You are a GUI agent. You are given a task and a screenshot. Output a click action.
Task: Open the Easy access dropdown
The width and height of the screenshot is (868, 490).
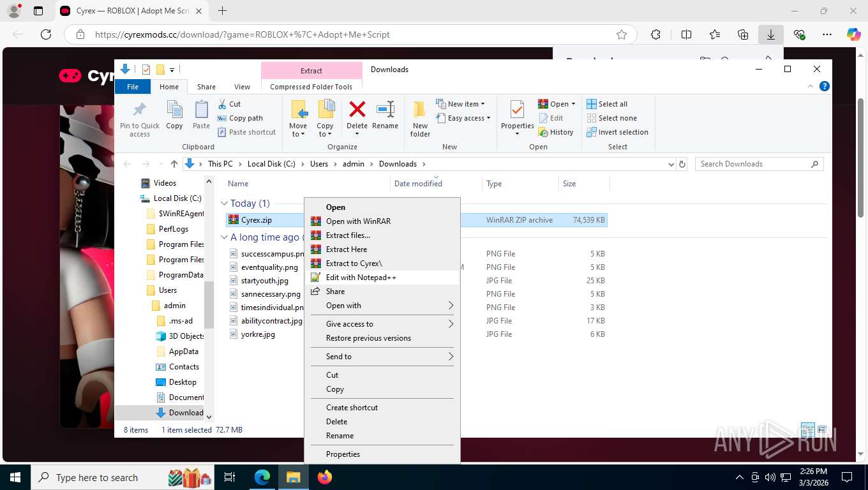pos(463,118)
